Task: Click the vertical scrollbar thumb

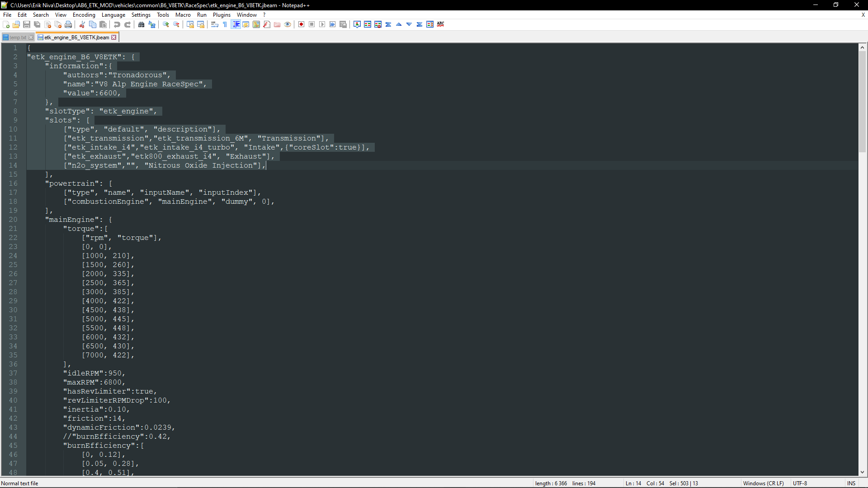Action: point(862,102)
